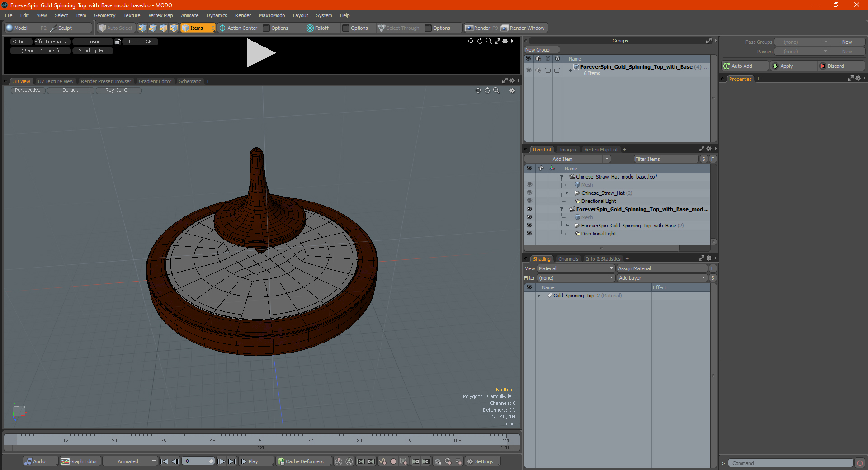This screenshot has width=868, height=470.
Task: Click current frame input field
Action: click(x=195, y=461)
